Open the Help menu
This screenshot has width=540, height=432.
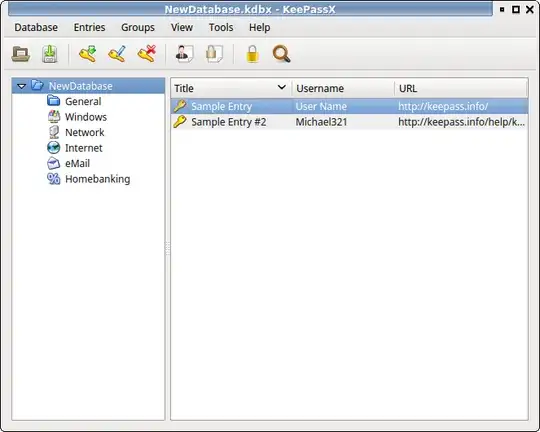pyautogui.click(x=260, y=27)
